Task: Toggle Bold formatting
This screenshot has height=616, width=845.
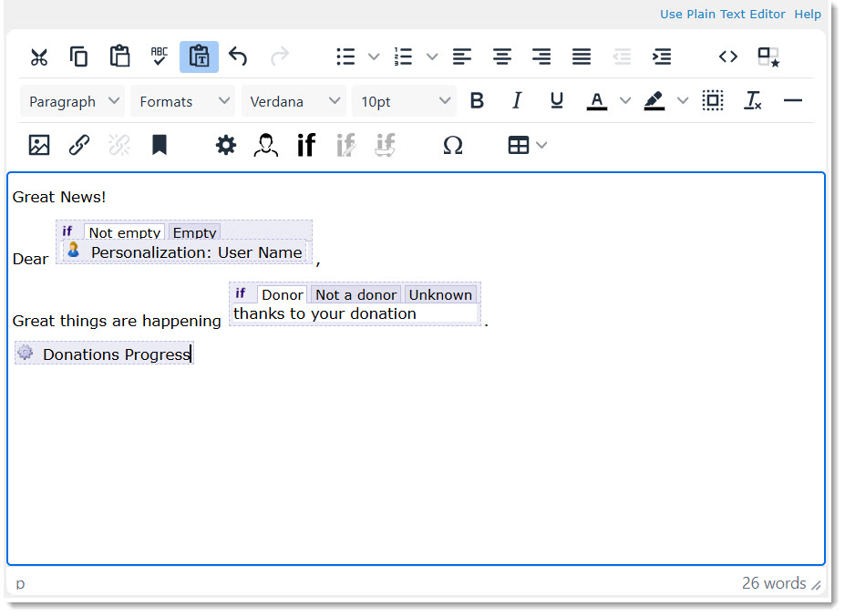Action: point(477,101)
